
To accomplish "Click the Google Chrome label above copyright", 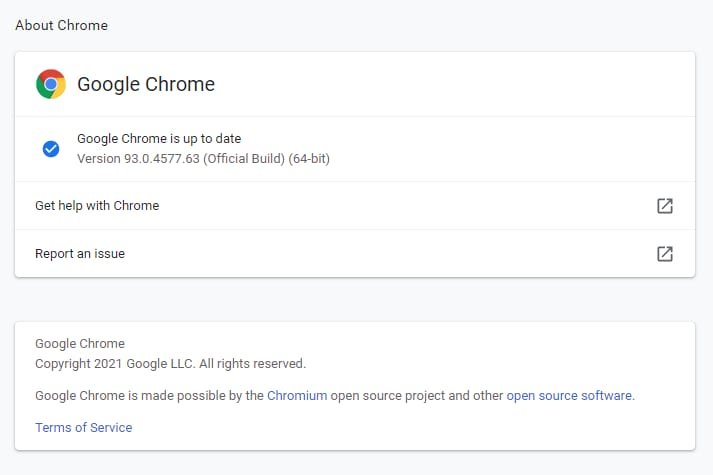I will [x=80, y=343].
